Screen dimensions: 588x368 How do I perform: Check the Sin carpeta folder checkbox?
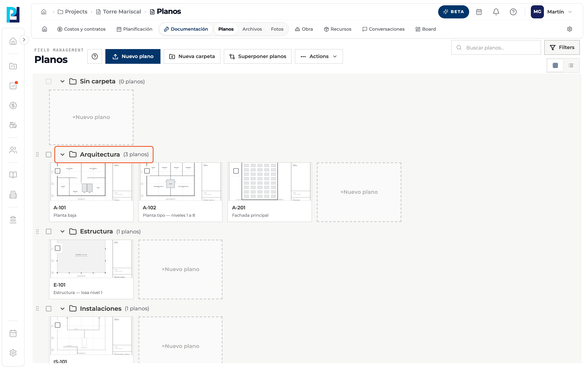point(49,81)
